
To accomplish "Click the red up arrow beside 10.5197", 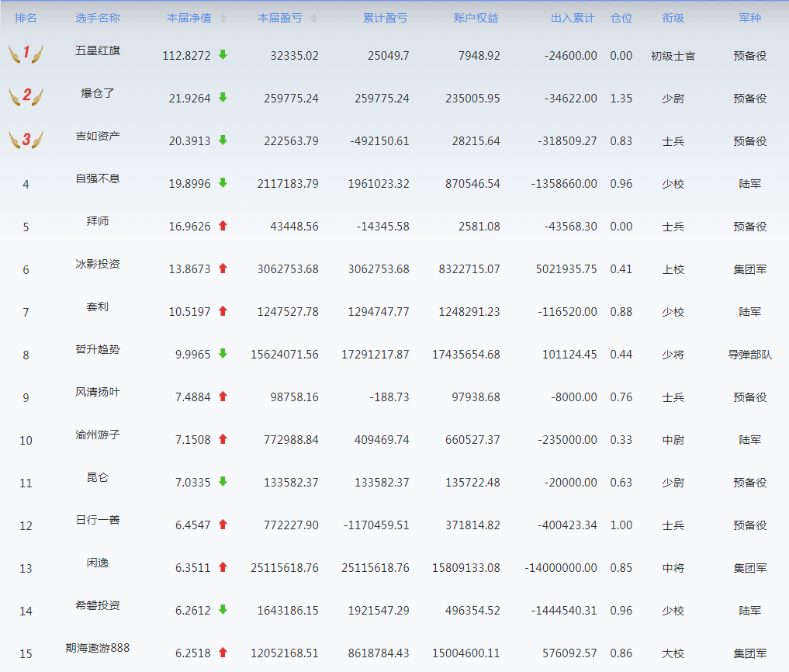I will (223, 311).
